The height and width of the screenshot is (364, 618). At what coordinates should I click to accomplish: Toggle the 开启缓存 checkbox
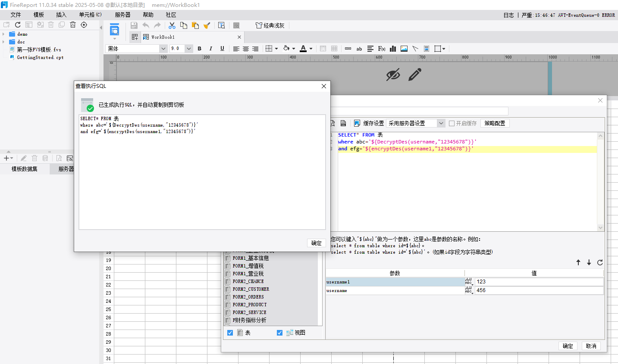pyautogui.click(x=452, y=123)
